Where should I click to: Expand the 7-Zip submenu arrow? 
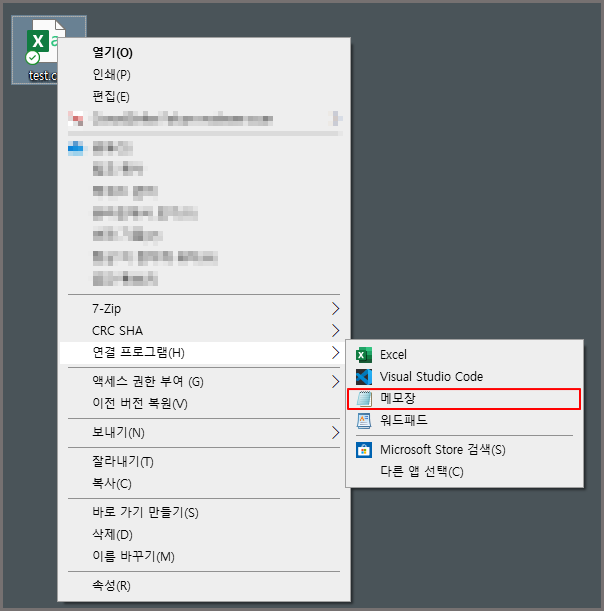point(335,309)
